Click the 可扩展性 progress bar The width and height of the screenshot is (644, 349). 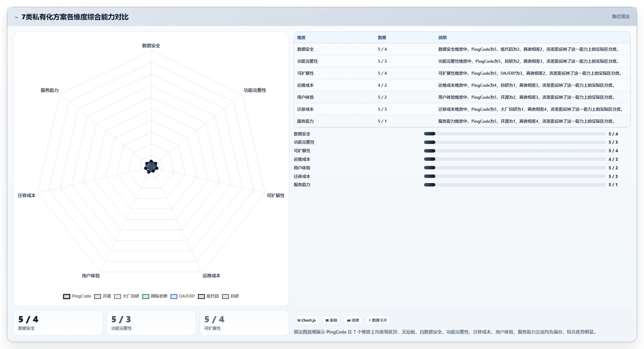(x=515, y=151)
